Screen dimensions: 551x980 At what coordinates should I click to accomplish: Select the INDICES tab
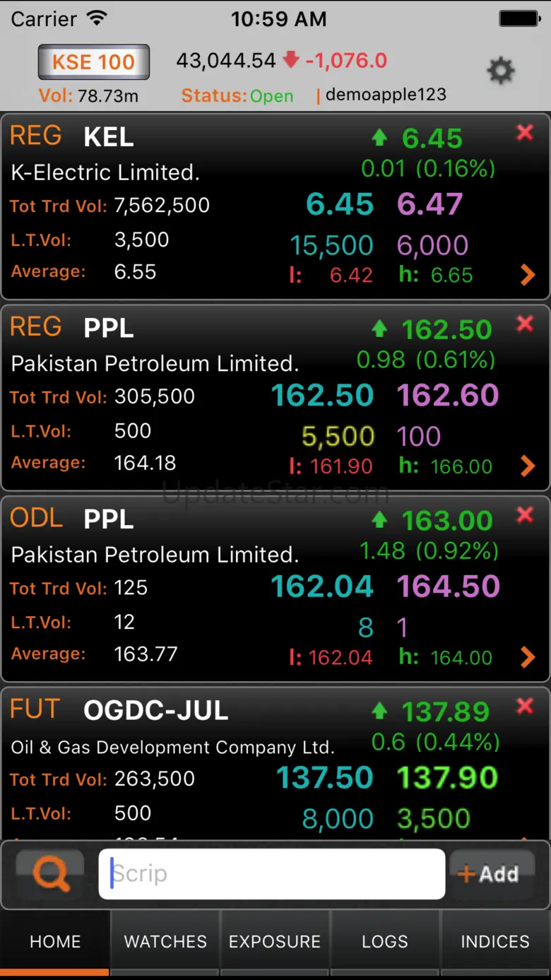tap(495, 942)
